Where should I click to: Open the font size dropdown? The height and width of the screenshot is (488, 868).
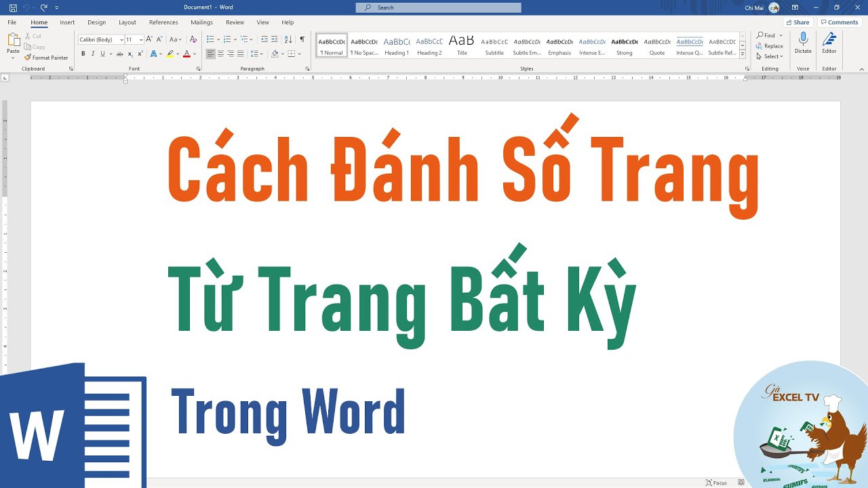click(141, 40)
